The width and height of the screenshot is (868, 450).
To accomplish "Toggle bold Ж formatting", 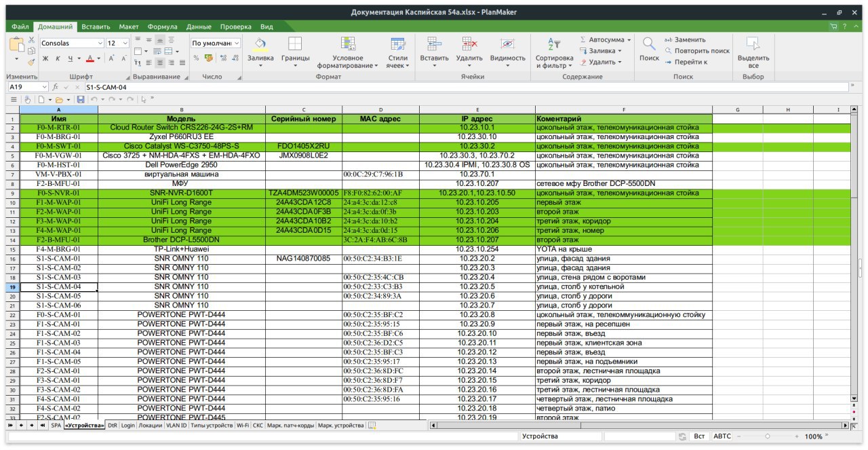I will (46, 59).
